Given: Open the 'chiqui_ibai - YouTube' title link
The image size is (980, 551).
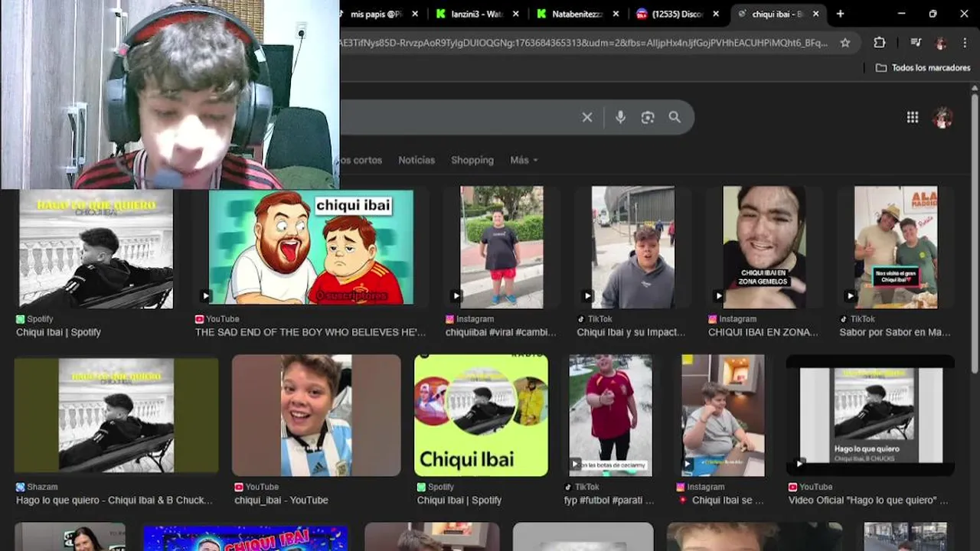Looking at the screenshot, I should pyautogui.click(x=281, y=500).
